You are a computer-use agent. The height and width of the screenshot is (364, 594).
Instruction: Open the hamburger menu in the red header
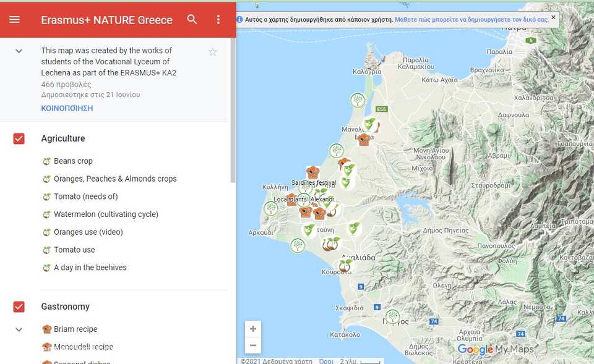pyautogui.click(x=14, y=19)
